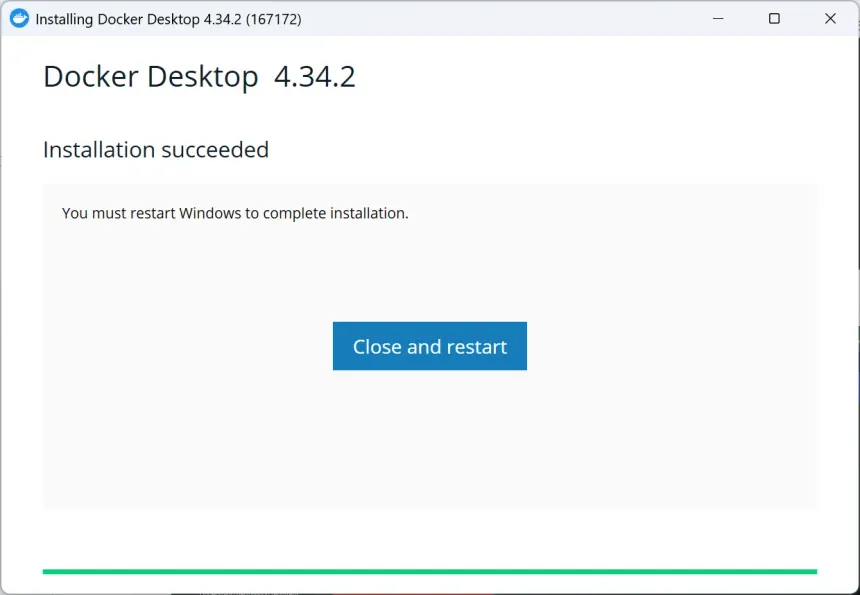860x595 pixels.
Task: Click the Docker Desktop 4.34.2 heading
Action: point(198,76)
